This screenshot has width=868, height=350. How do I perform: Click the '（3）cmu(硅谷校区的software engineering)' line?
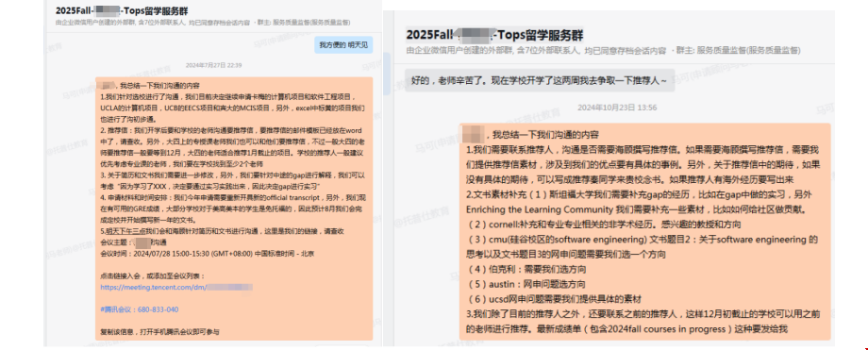tap(643, 247)
